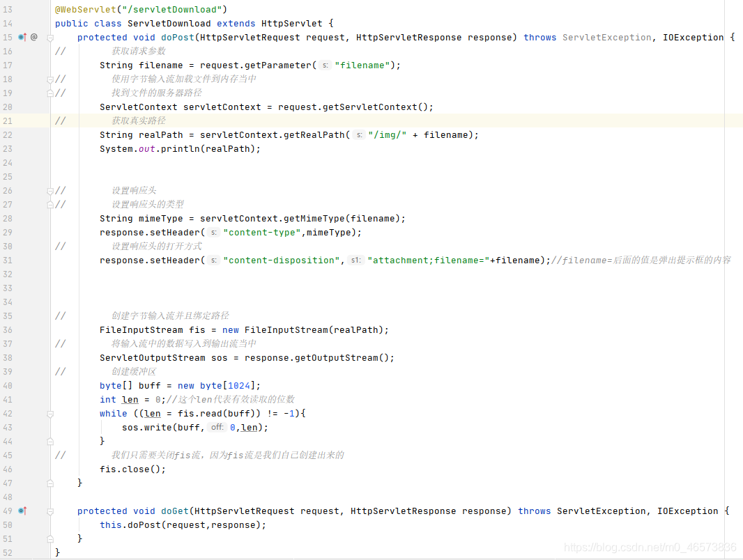Click the "/servletDownload" string literal
The height and width of the screenshot is (560, 743).
172,10
